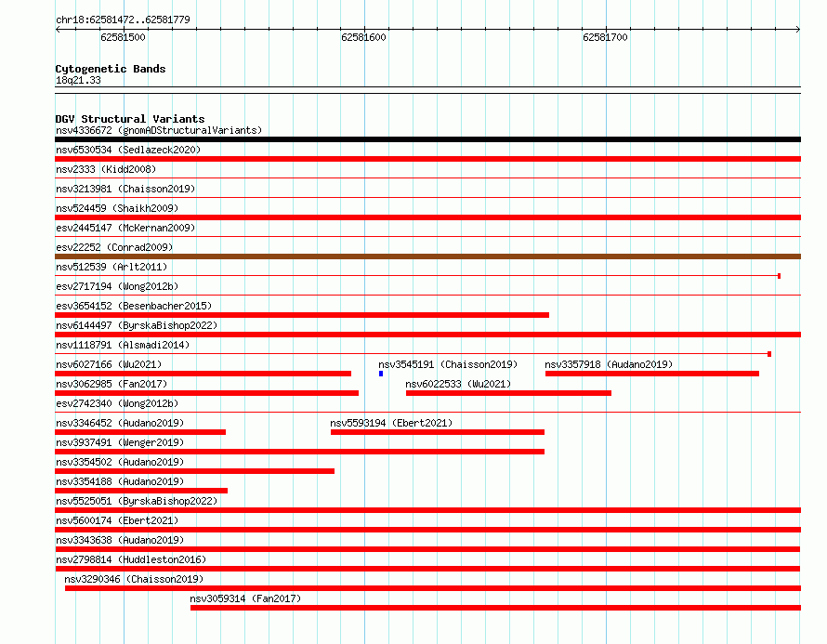Click the red bar under nsv3937491
The height and width of the screenshot is (644, 827).
point(299,452)
